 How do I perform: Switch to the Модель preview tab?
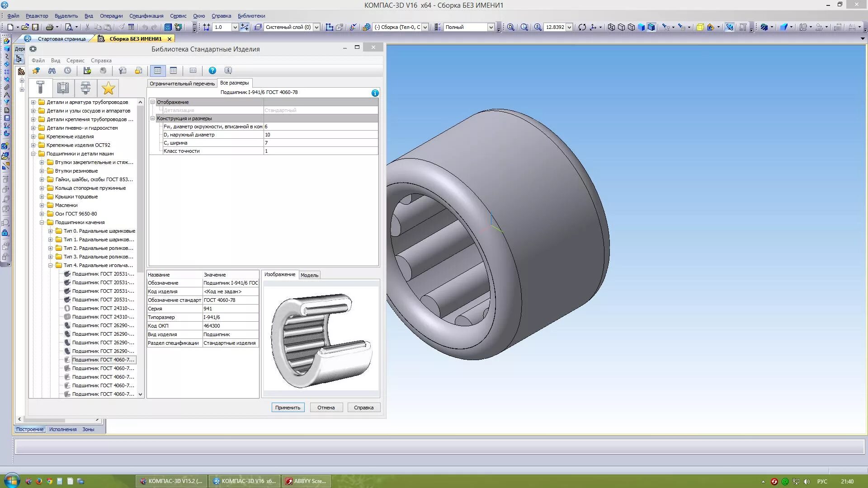click(x=310, y=275)
